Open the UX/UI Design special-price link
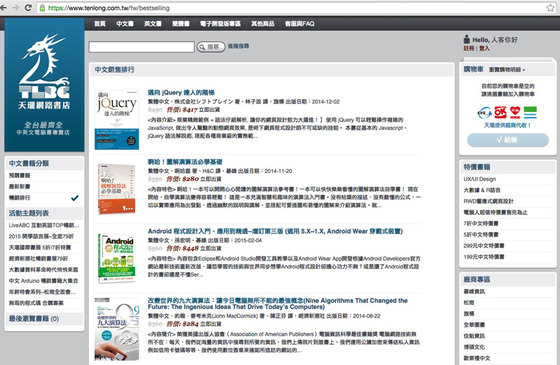The image size is (560, 365). click(x=480, y=179)
